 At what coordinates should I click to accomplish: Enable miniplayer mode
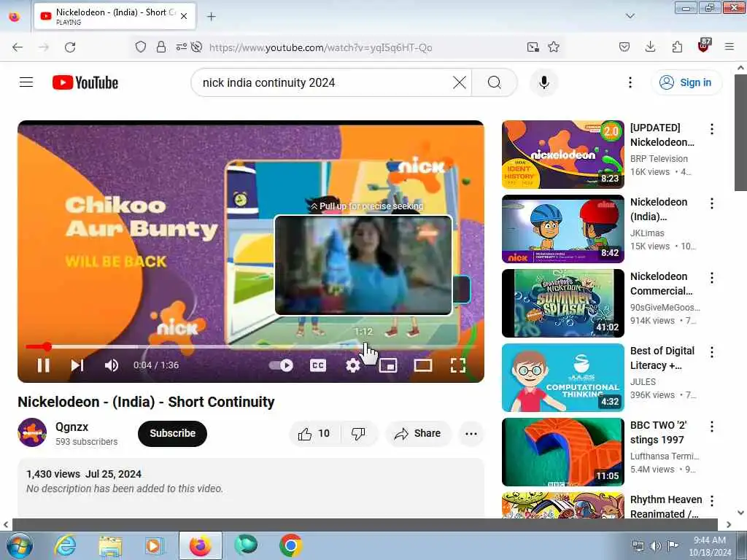point(388,365)
